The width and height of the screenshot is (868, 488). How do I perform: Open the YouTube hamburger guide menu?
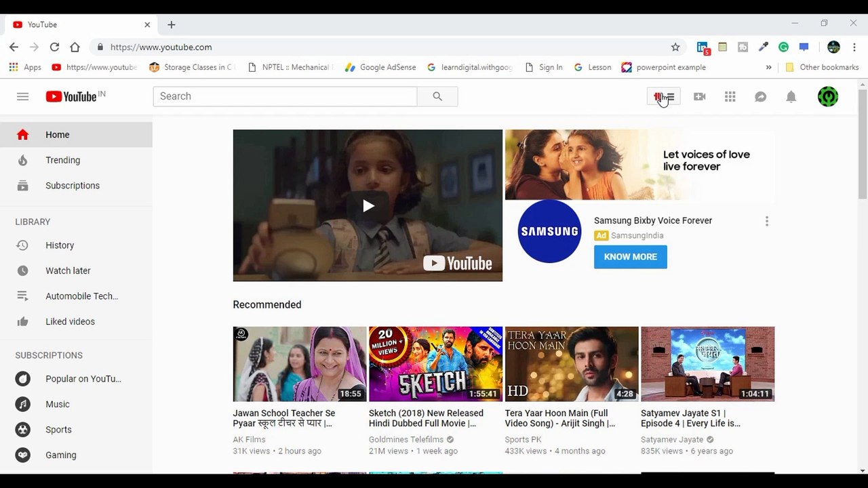point(22,96)
